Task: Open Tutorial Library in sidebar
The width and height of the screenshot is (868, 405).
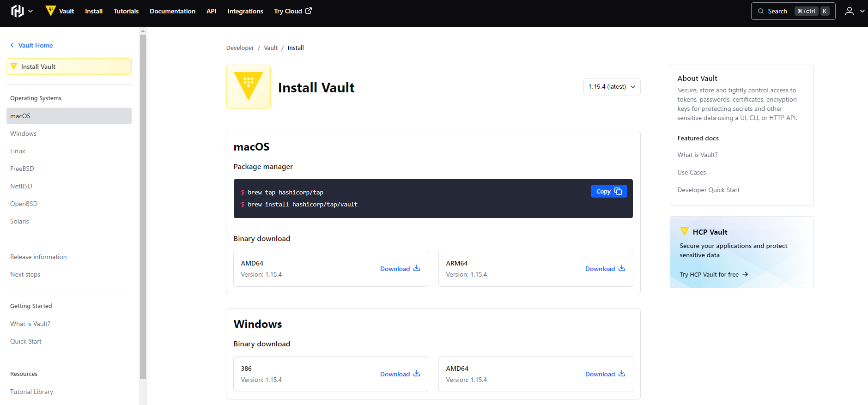Action: pos(32,392)
